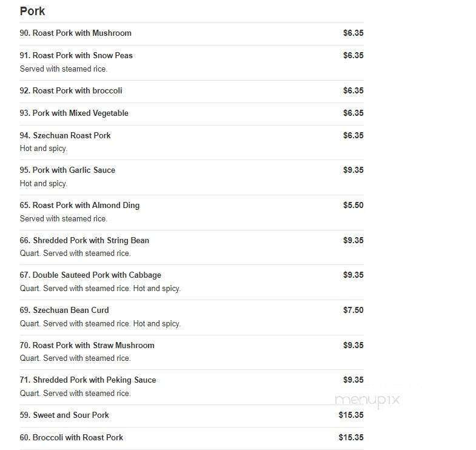The width and height of the screenshot is (476, 450).
Task: Pick 70. Roast Pork with Straw Mushroom
Action: point(87,345)
